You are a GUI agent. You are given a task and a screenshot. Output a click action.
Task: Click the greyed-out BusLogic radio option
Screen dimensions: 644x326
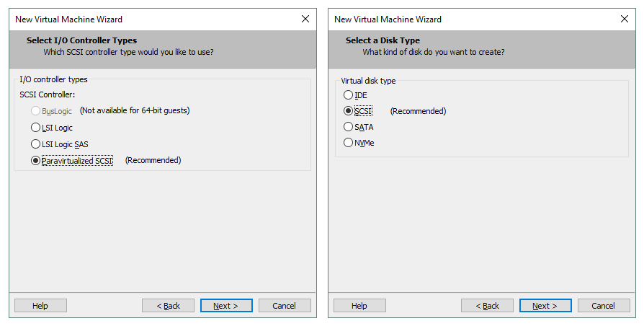coord(36,111)
